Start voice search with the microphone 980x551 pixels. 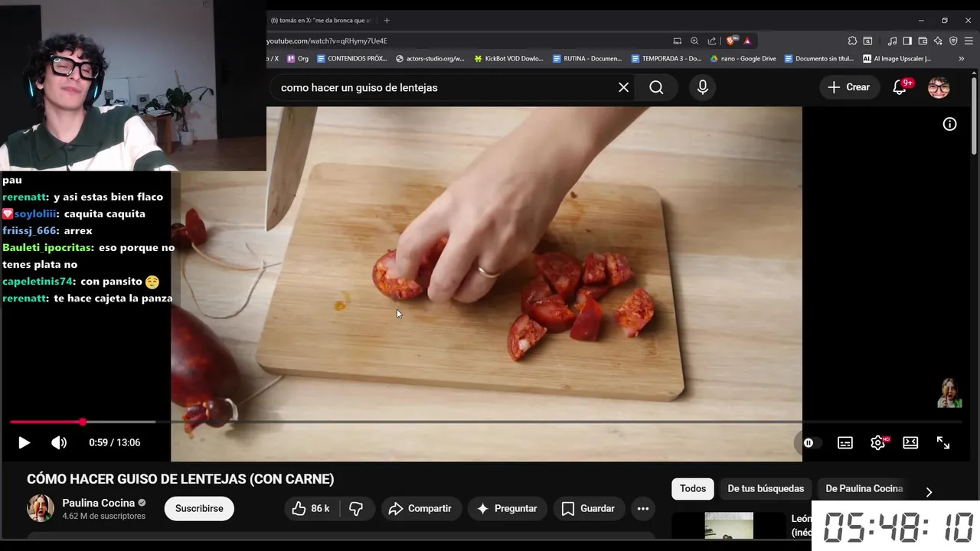coord(703,87)
